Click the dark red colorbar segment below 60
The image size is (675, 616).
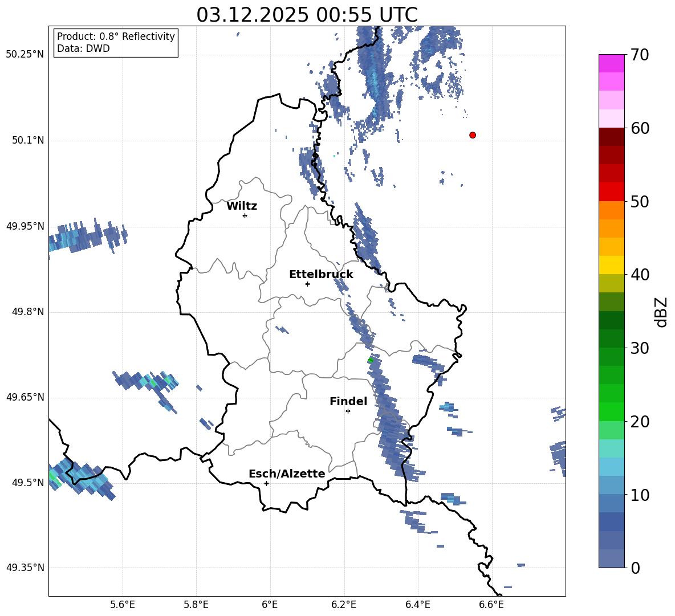611,137
